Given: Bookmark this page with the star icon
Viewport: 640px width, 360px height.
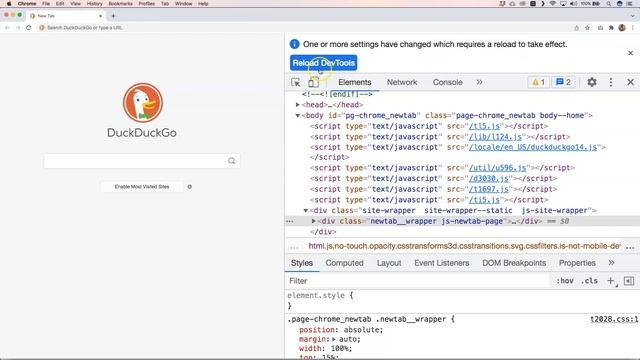Looking at the screenshot, I should 587,28.
